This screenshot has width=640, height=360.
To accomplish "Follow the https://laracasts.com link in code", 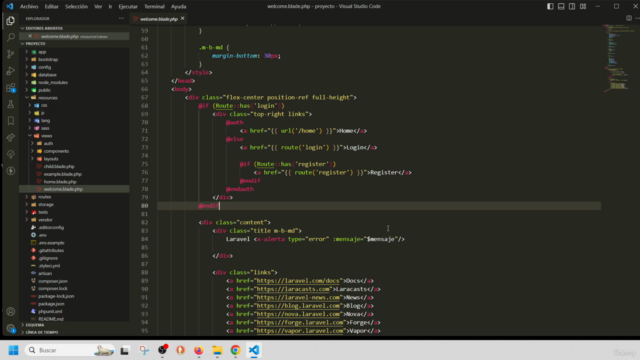I will pos(293,289).
